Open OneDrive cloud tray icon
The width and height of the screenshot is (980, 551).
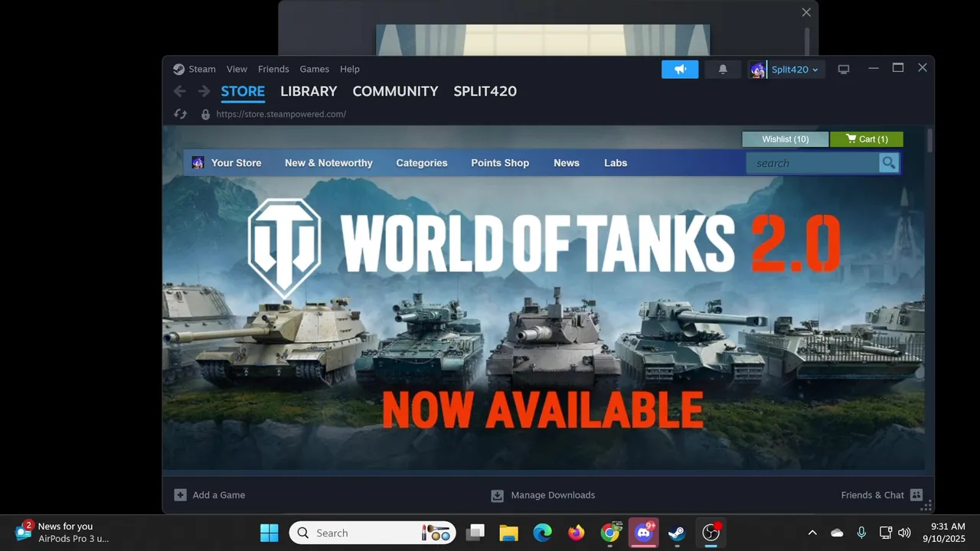(x=837, y=533)
